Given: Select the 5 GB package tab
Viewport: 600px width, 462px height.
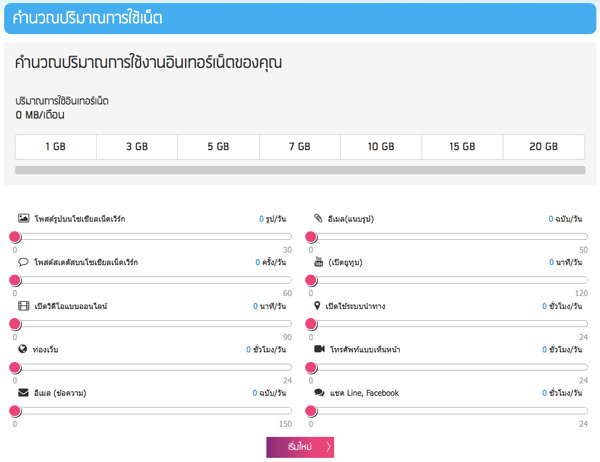Looking at the screenshot, I should (218, 147).
